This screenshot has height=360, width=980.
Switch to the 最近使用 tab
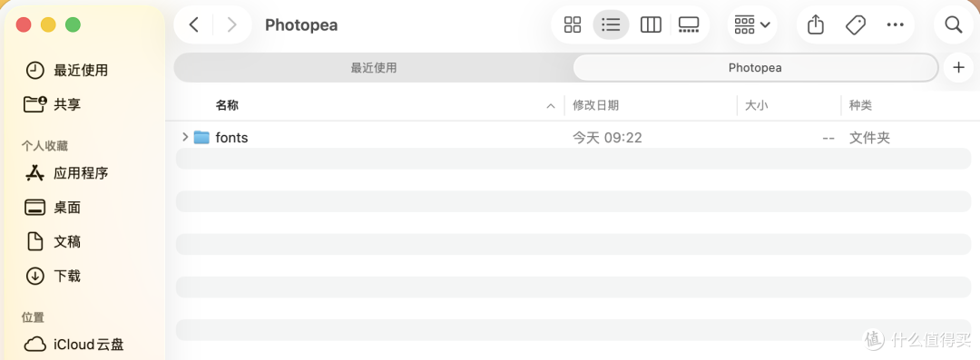tap(374, 67)
